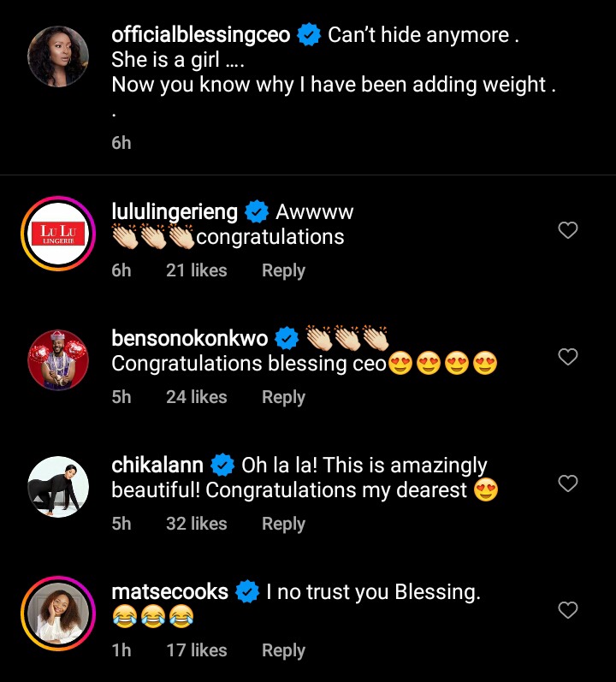The image size is (616, 682).
Task: Tap the matsecooks username
Action: [x=170, y=591]
